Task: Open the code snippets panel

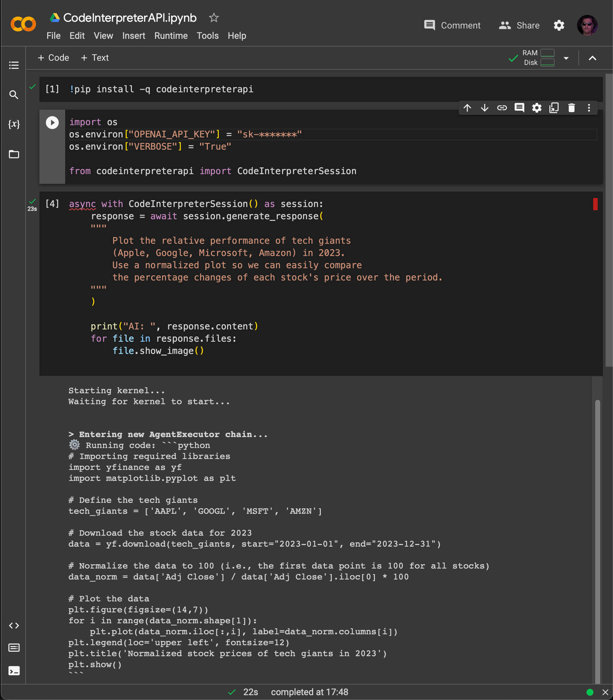Action: click(14, 625)
